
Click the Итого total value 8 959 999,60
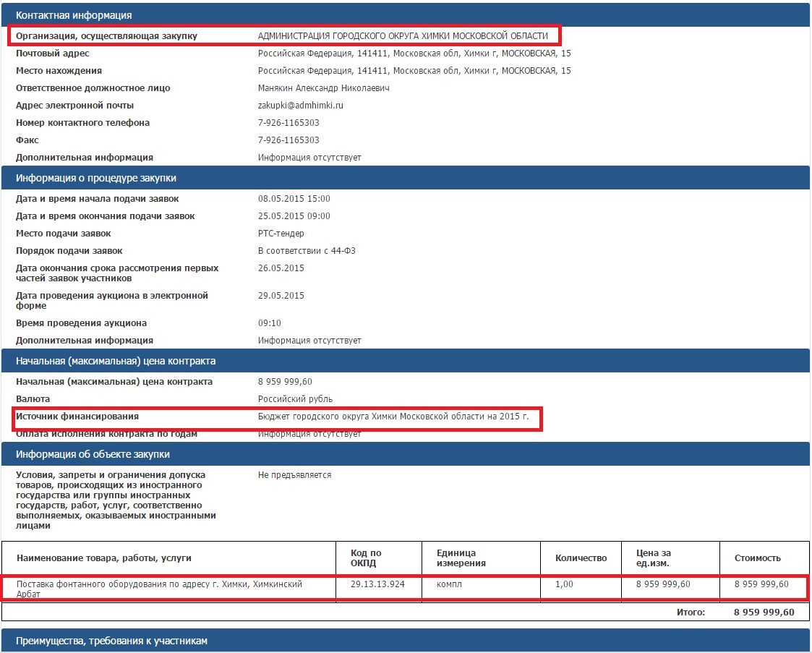point(764,612)
